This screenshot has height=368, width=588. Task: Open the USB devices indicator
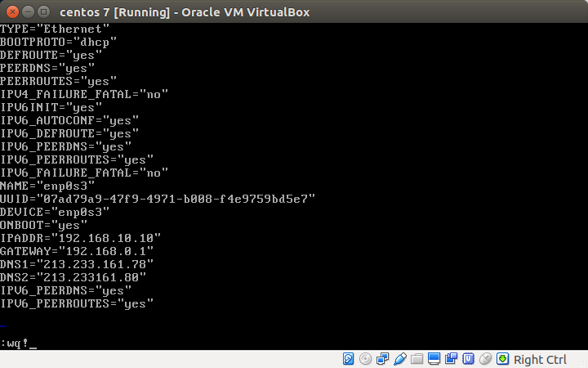click(400, 359)
